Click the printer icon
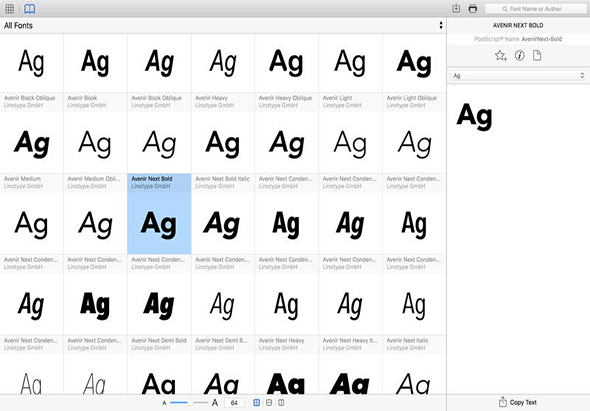Image resolution: width=590 pixels, height=411 pixels. point(473,9)
